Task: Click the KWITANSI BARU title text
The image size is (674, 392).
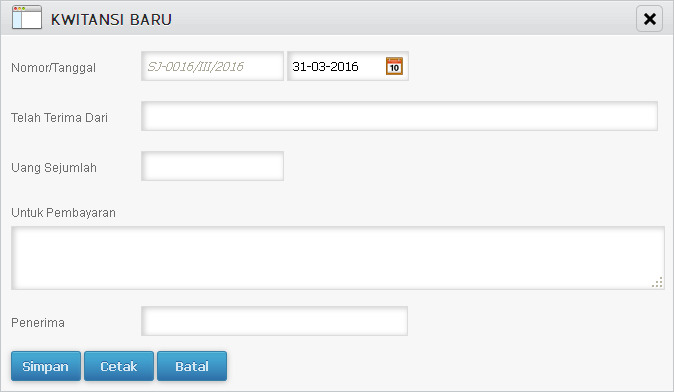Action: 111,20
